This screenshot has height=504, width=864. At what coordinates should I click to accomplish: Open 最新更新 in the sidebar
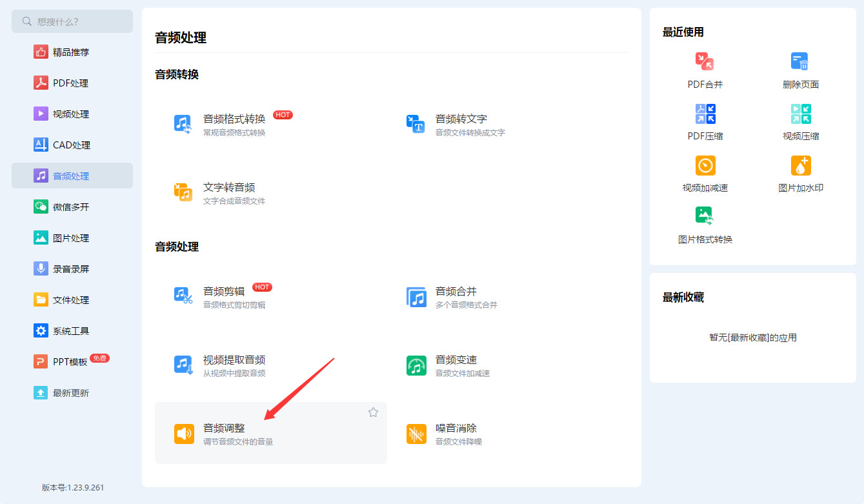point(72,393)
